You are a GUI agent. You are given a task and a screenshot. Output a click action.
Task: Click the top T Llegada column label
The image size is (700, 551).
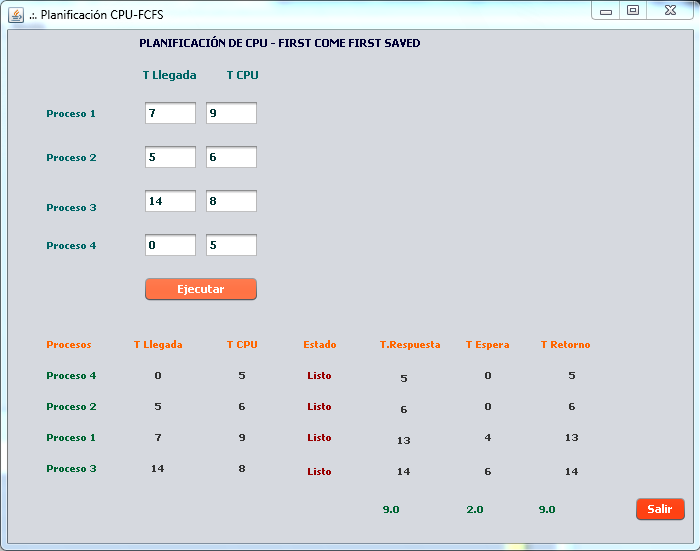(170, 75)
